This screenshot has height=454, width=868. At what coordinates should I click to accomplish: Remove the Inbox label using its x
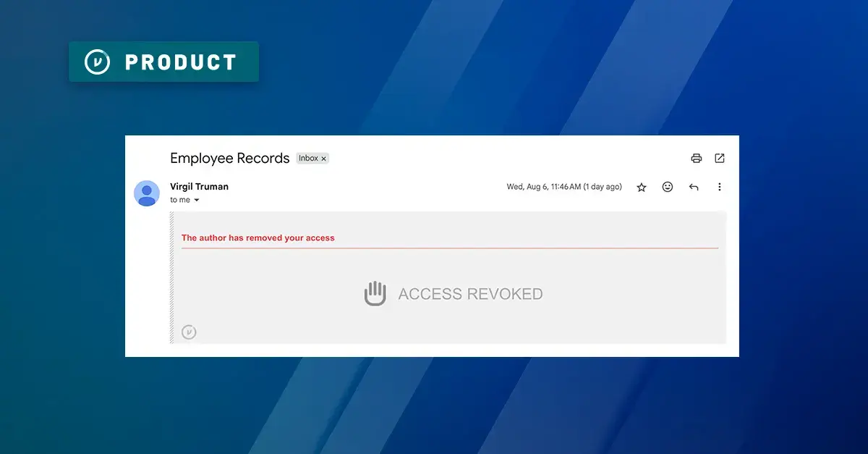tap(323, 159)
